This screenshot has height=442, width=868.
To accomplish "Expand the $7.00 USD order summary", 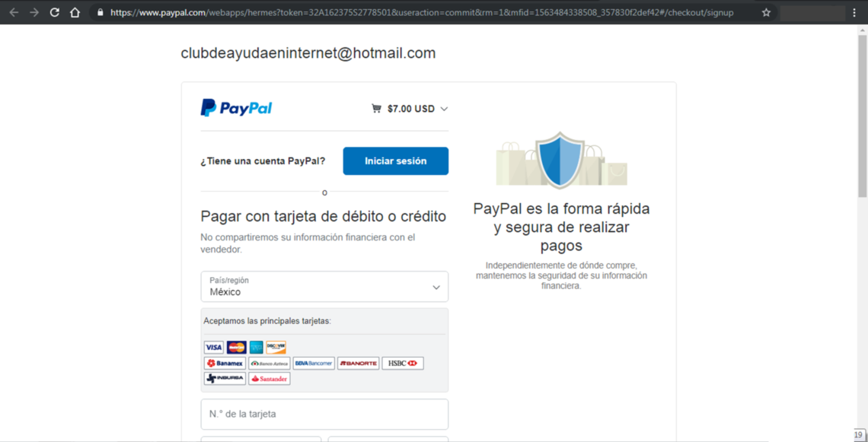I will (409, 109).
